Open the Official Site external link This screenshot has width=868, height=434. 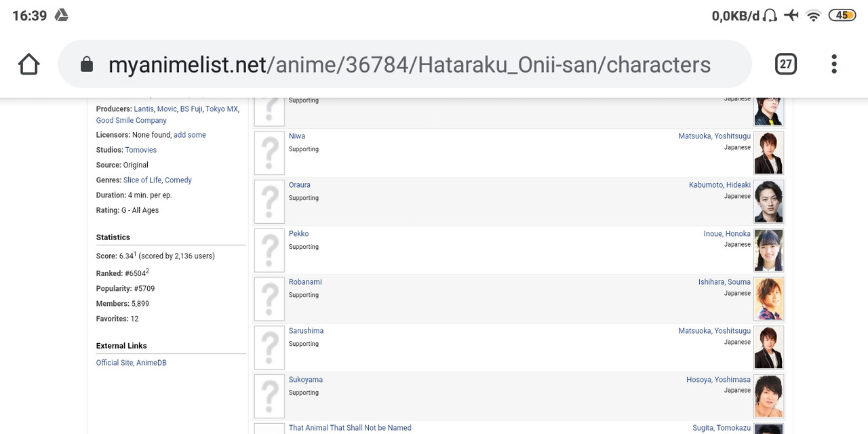[115, 363]
